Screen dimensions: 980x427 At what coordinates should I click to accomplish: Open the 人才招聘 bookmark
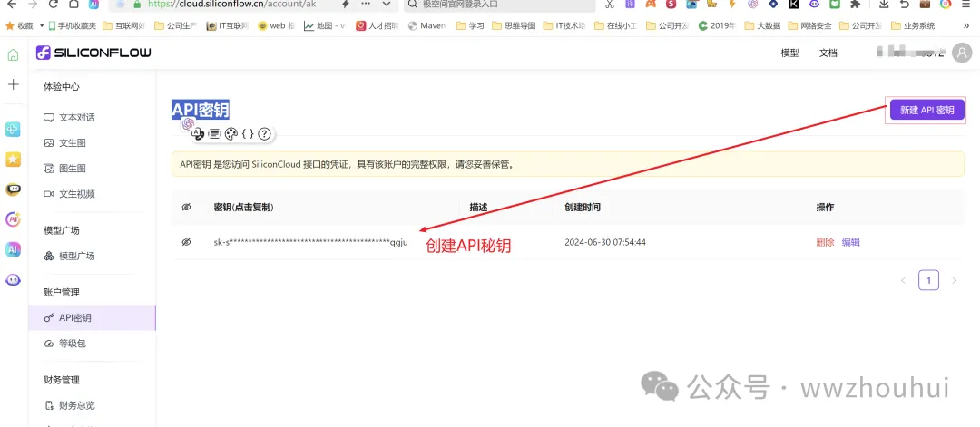point(378,26)
